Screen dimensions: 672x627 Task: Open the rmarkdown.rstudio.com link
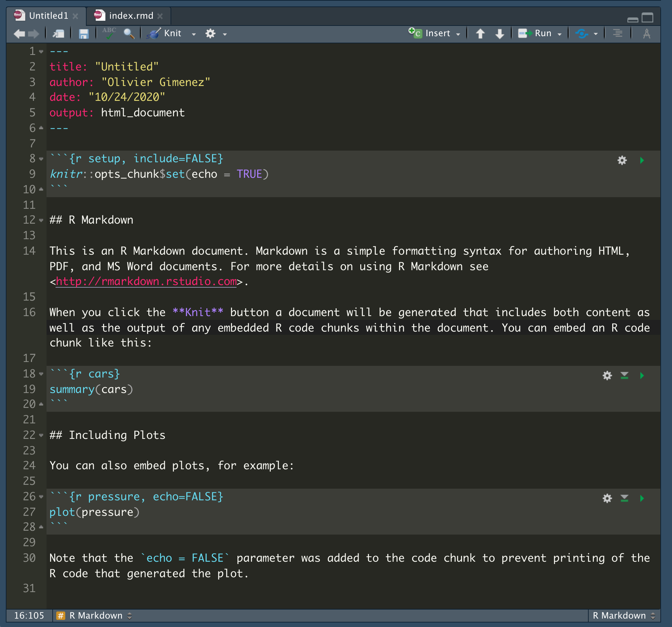146,282
